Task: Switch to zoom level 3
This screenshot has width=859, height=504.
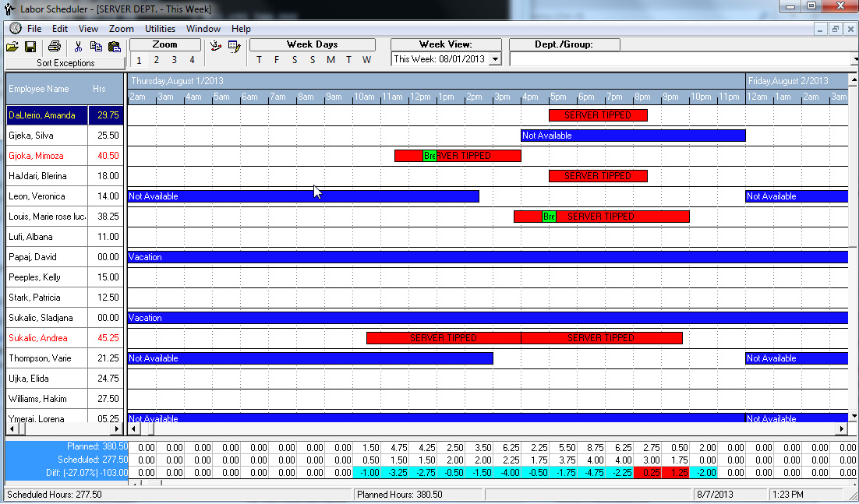Action: [x=174, y=60]
